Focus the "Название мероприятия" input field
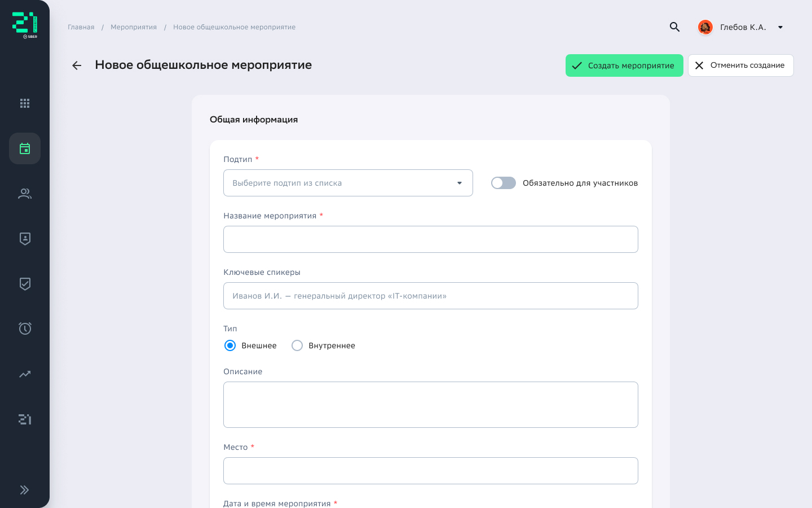The height and width of the screenshot is (508, 812). coord(431,239)
